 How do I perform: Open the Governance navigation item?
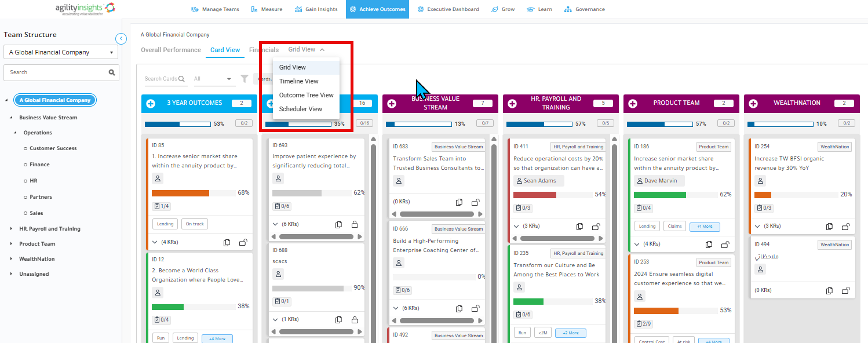(x=583, y=9)
